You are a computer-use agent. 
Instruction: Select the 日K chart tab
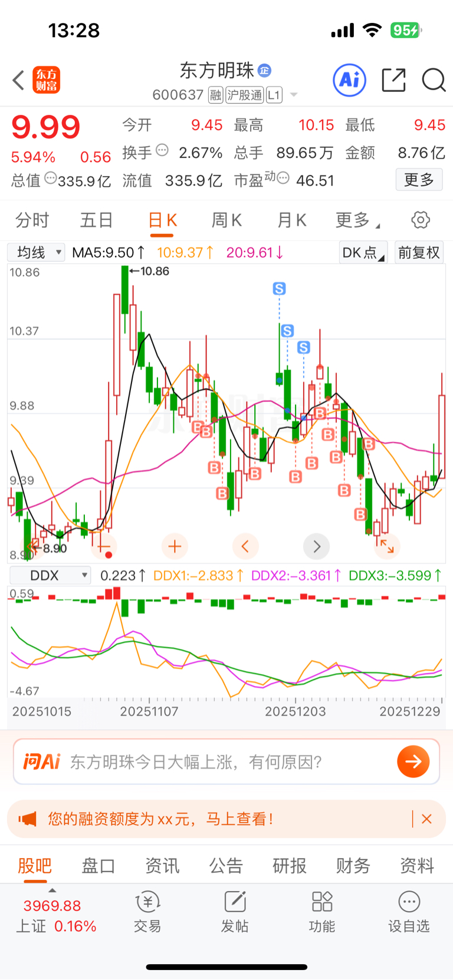162,220
